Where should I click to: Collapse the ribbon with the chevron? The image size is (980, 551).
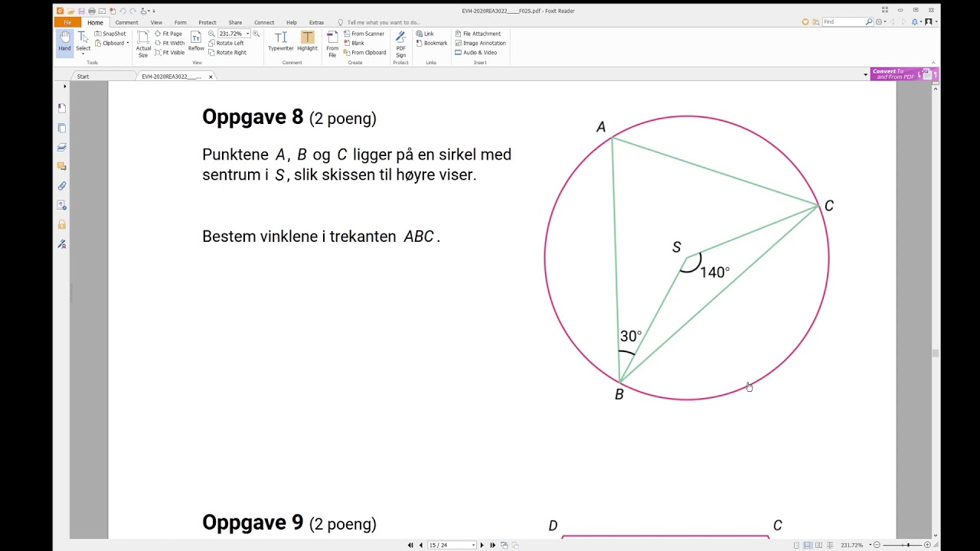[934, 63]
